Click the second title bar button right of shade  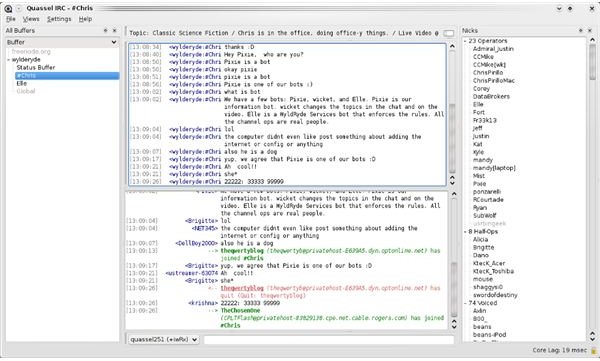click(570, 8)
